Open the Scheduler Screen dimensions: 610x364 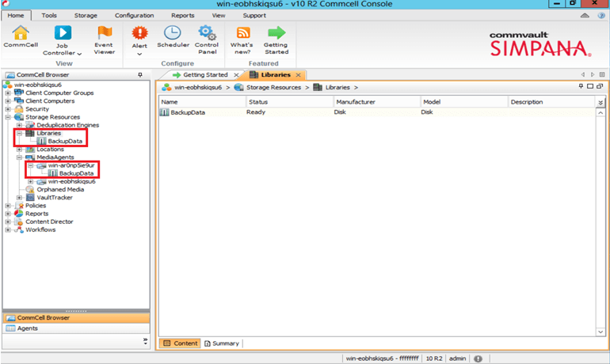pyautogui.click(x=173, y=33)
